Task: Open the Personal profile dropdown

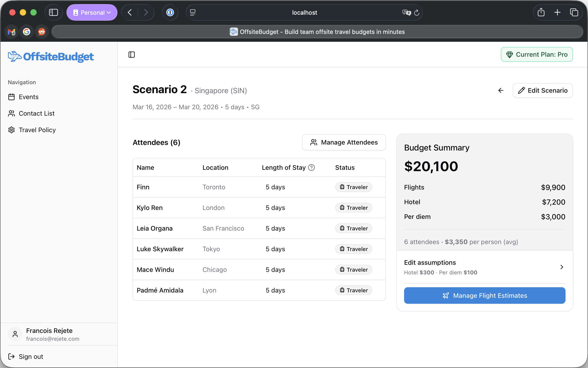Action: point(92,12)
